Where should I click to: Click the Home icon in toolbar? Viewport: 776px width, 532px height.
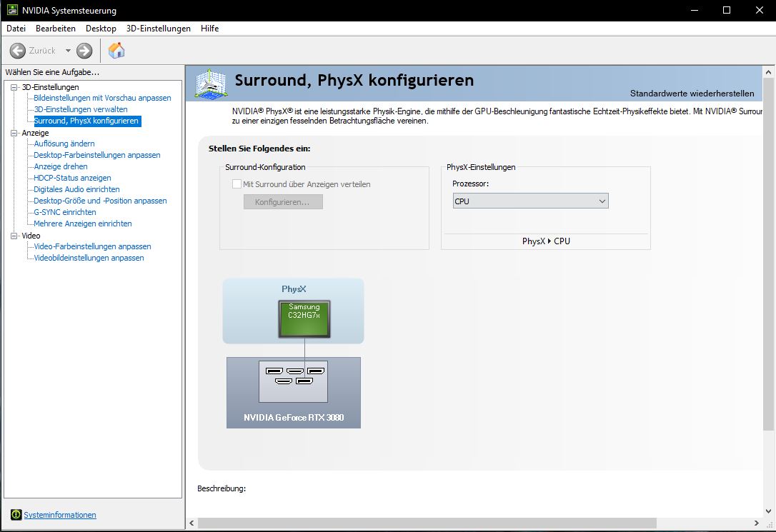[x=116, y=50]
